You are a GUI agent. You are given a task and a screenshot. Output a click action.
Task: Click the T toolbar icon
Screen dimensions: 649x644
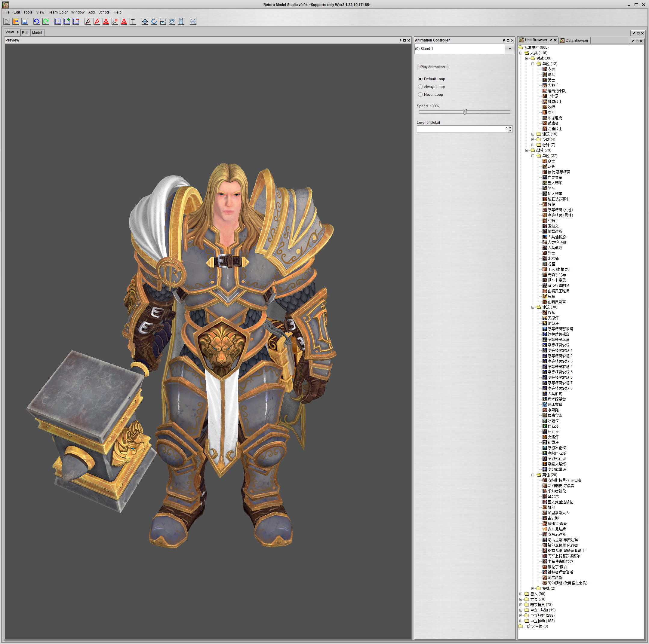click(x=133, y=21)
